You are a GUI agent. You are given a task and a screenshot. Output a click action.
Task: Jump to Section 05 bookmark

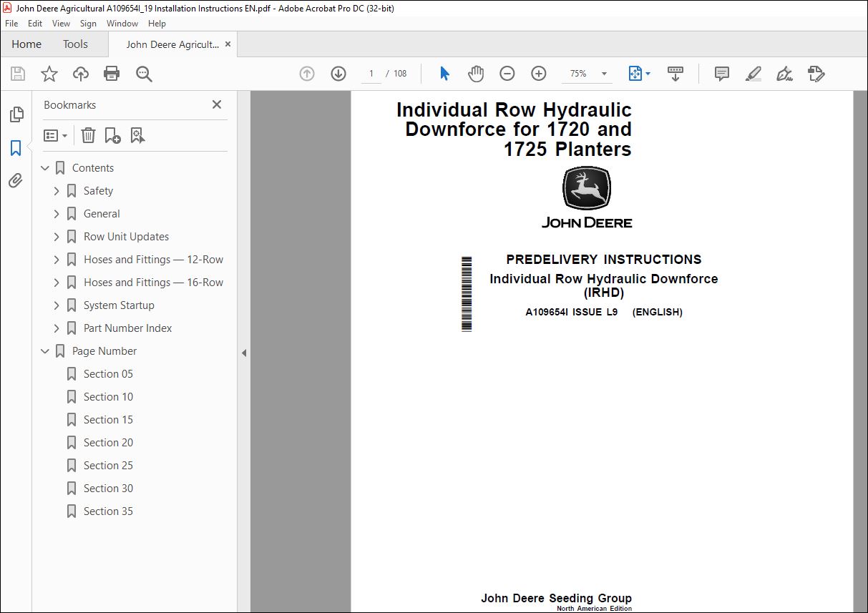tap(108, 374)
